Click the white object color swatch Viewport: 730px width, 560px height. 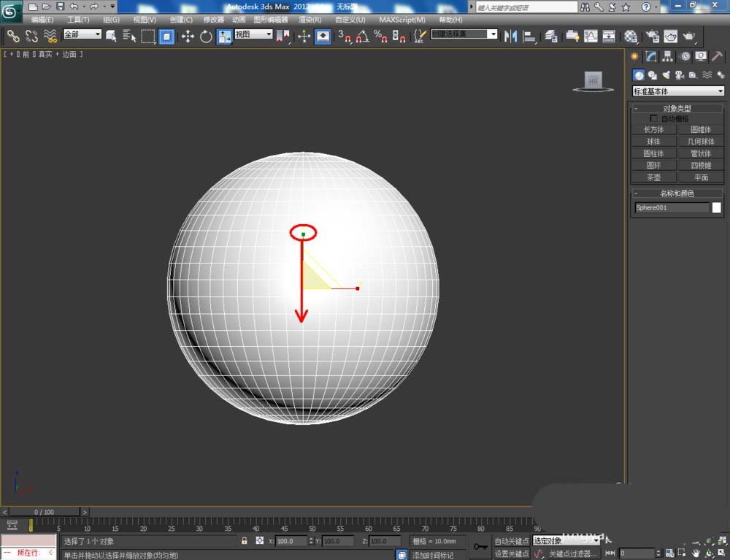tap(717, 207)
